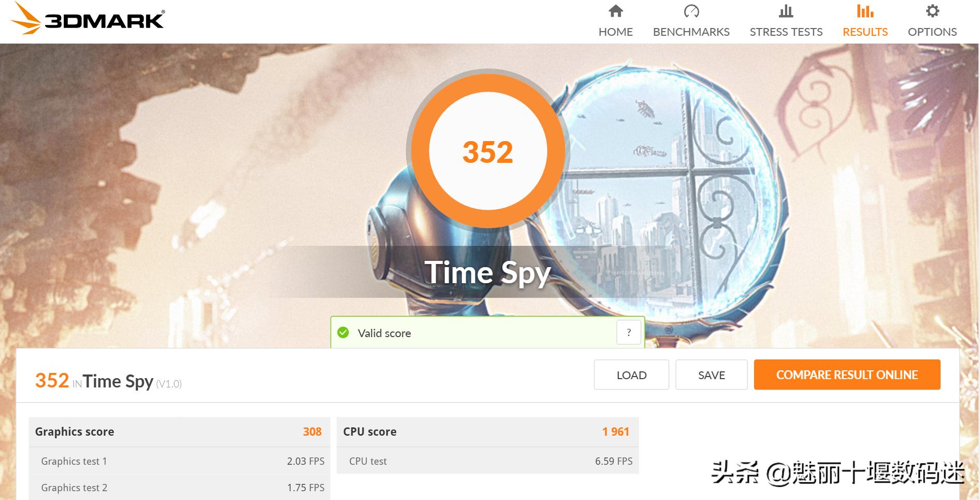
Task: Select the CPU score header row
Action: (x=488, y=432)
